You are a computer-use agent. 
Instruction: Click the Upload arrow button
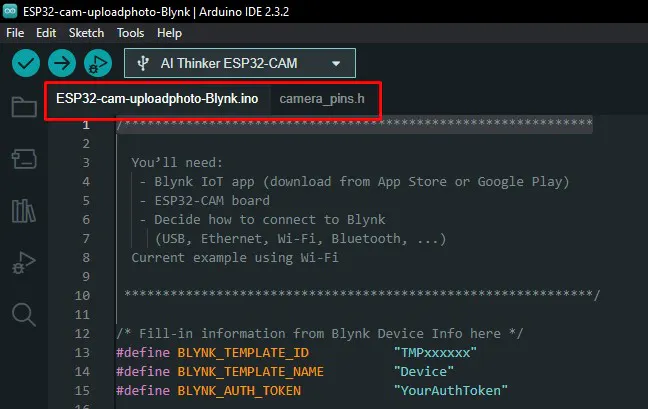(62, 63)
